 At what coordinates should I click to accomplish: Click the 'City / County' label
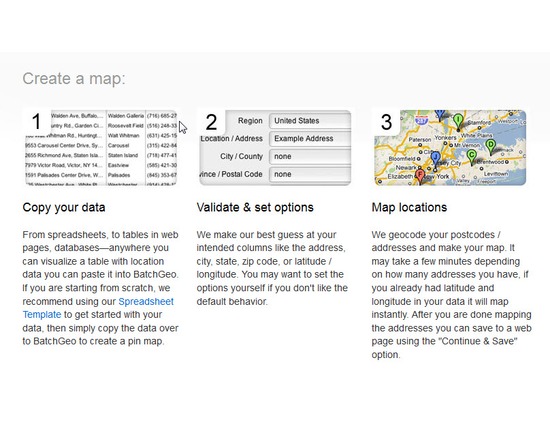click(241, 156)
